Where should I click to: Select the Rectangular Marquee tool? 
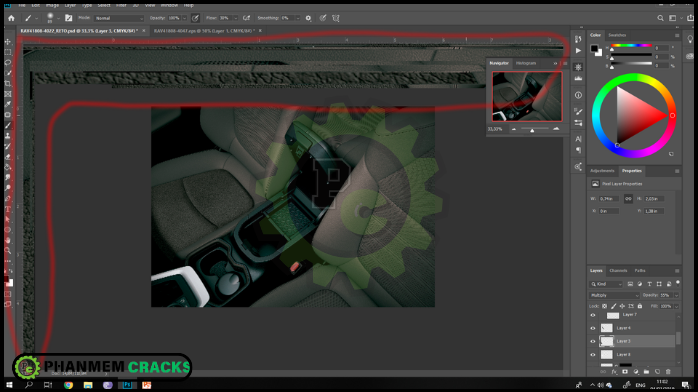8,52
